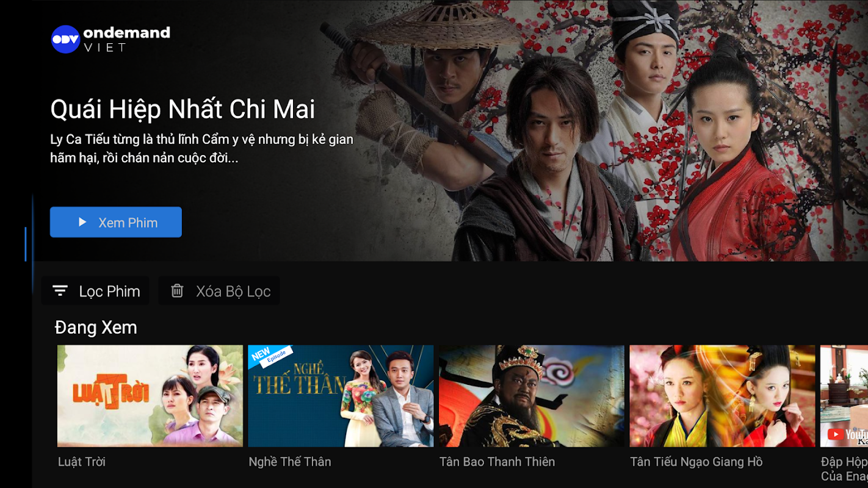The image size is (868, 488).
Task: Open the Luật Trời thumbnail
Action: (150, 396)
